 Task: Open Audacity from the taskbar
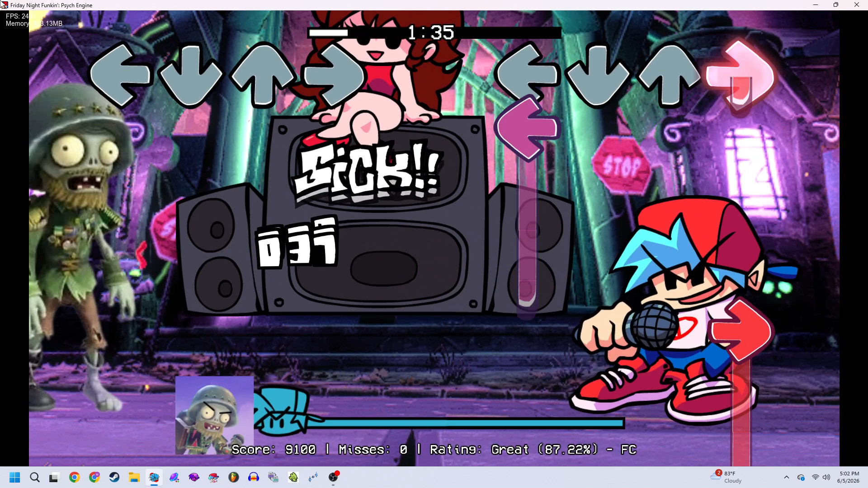(x=254, y=477)
